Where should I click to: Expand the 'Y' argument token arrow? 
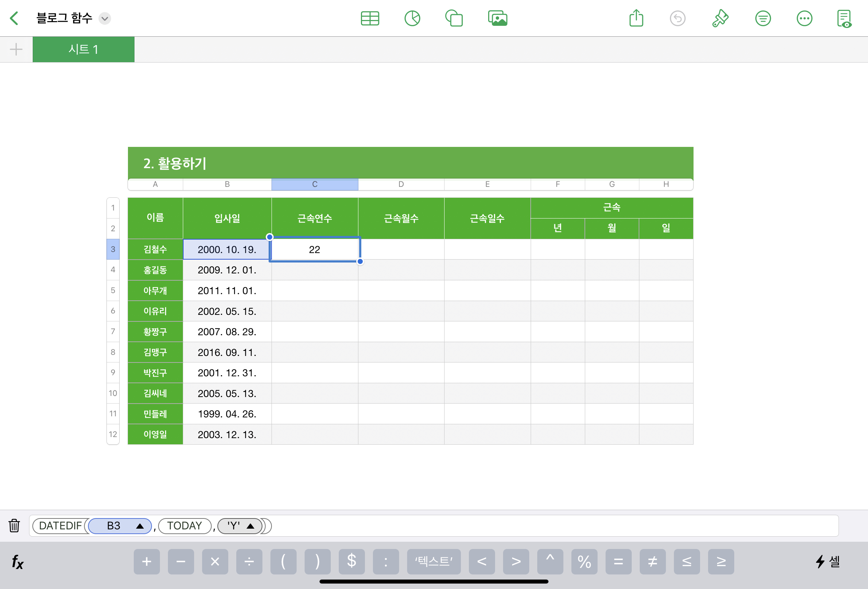(250, 526)
